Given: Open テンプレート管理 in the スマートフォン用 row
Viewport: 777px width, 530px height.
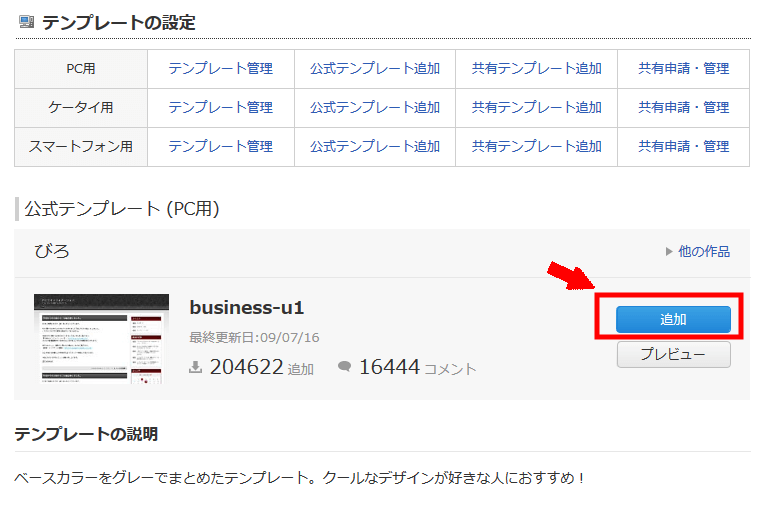Looking at the screenshot, I should tap(221, 147).
